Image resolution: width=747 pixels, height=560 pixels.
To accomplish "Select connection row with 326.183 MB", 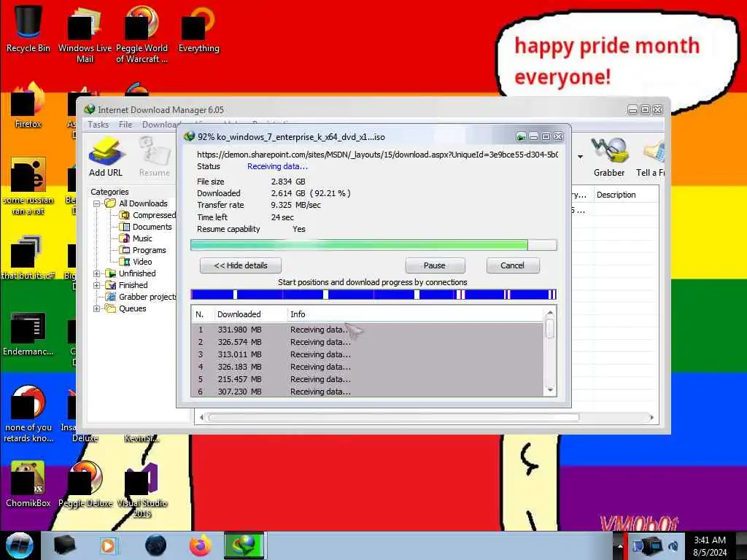I will (368, 367).
